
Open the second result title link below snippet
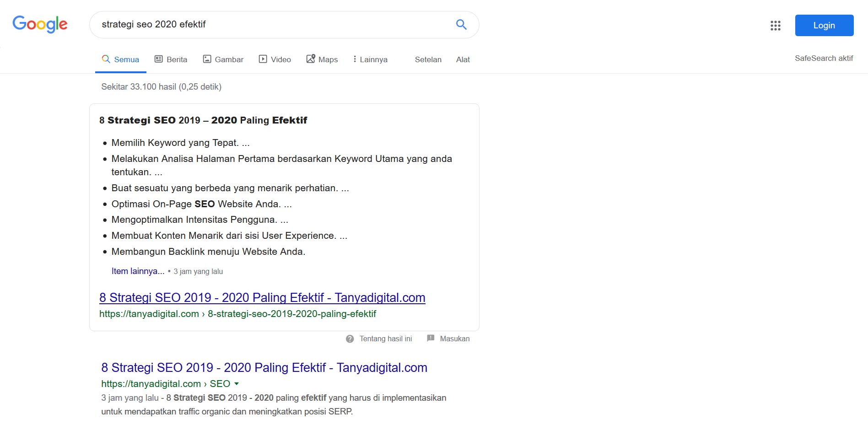coord(264,368)
